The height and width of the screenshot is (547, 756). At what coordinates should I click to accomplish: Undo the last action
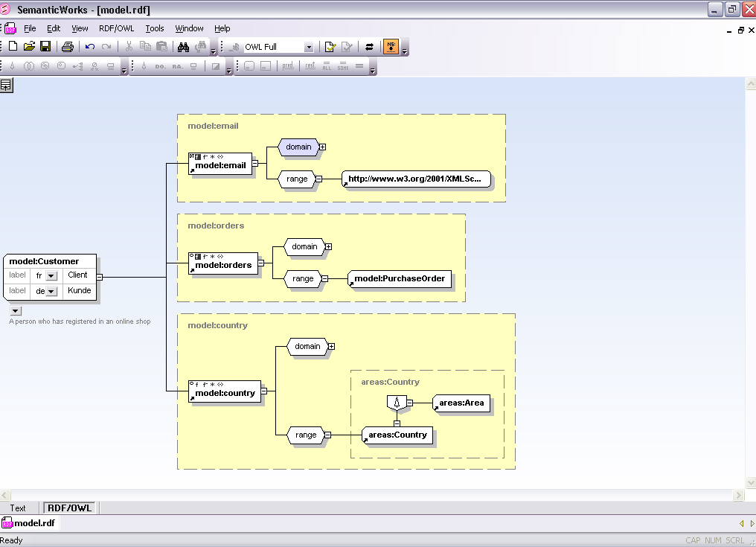click(90, 47)
